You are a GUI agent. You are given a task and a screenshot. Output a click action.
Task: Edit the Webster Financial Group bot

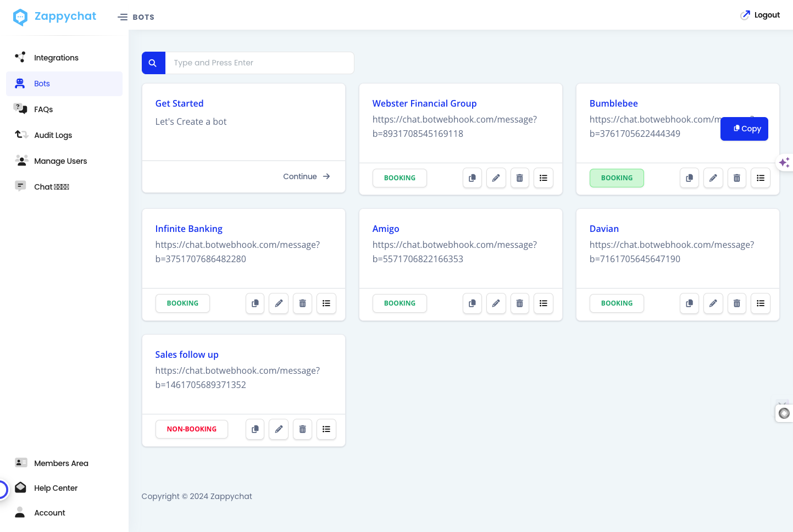pyautogui.click(x=496, y=178)
